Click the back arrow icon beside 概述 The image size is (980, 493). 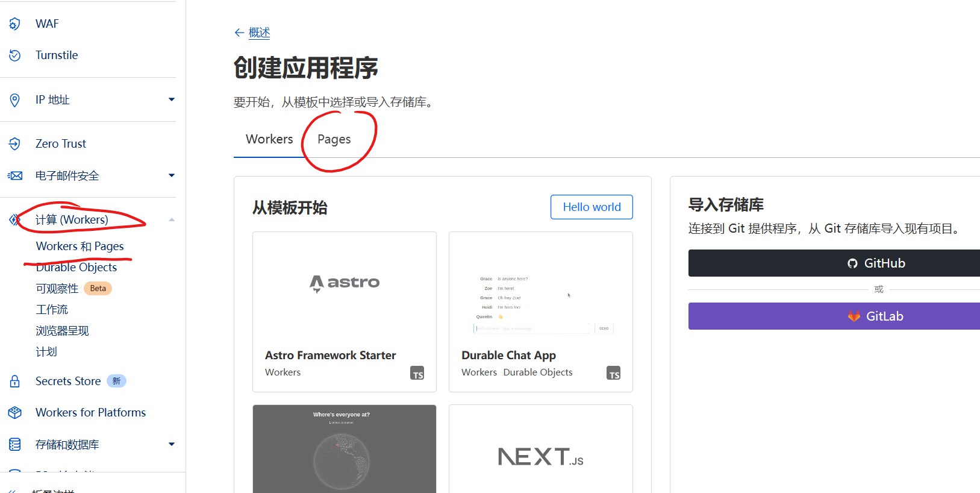click(239, 33)
